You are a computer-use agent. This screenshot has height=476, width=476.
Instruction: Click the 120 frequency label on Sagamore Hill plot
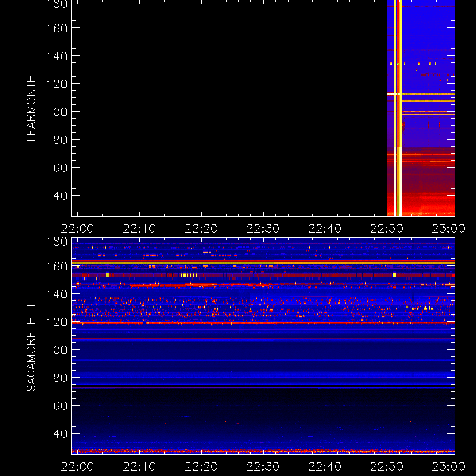tap(57, 322)
